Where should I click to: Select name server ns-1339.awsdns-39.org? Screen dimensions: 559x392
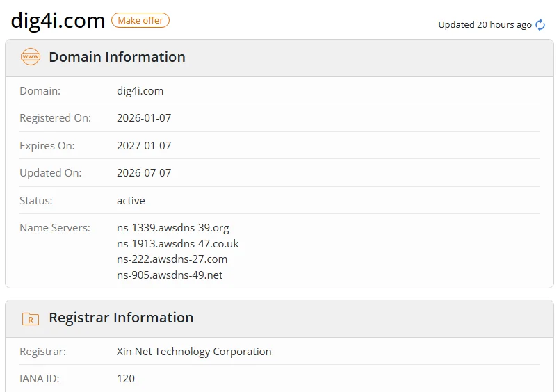(173, 228)
